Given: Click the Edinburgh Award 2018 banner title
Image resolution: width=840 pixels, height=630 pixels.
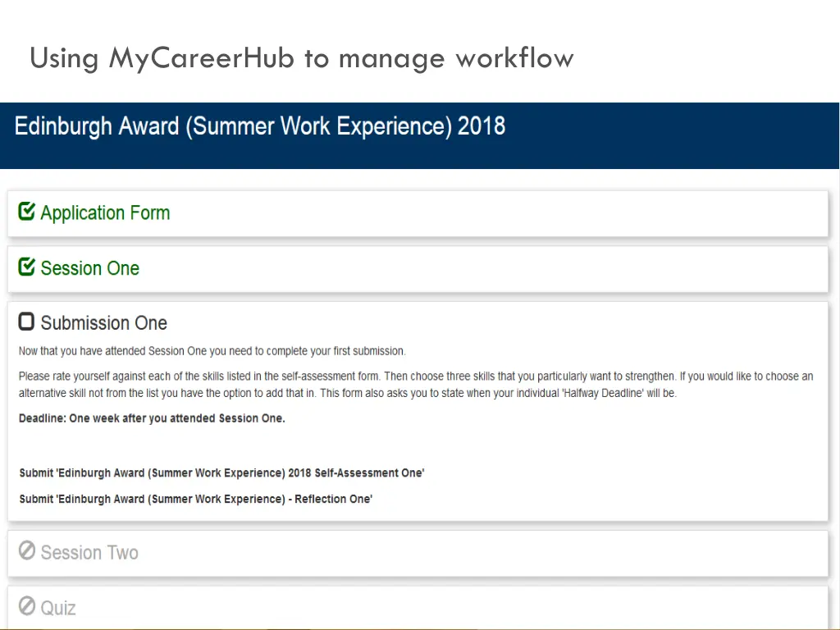Looking at the screenshot, I should (260, 126).
